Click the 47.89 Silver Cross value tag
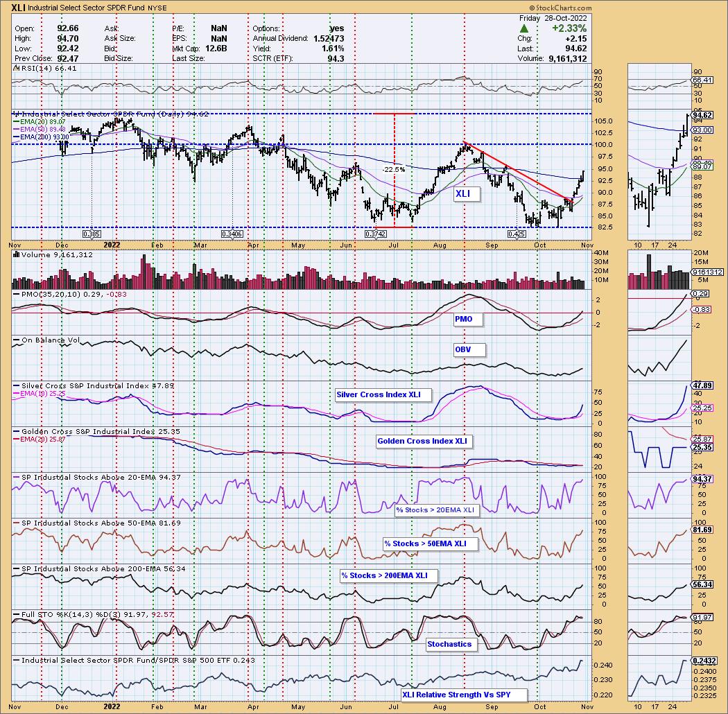 pyautogui.click(x=702, y=386)
